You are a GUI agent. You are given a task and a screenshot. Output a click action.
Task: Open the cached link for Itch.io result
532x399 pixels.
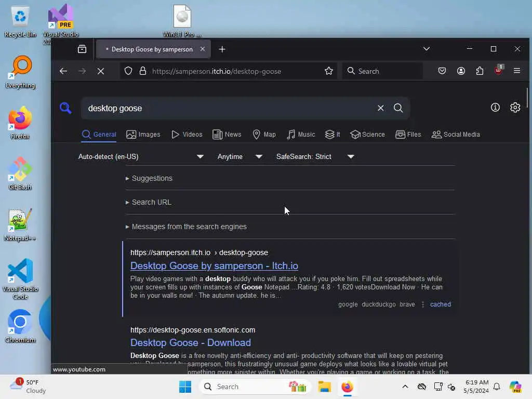coord(441,304)
